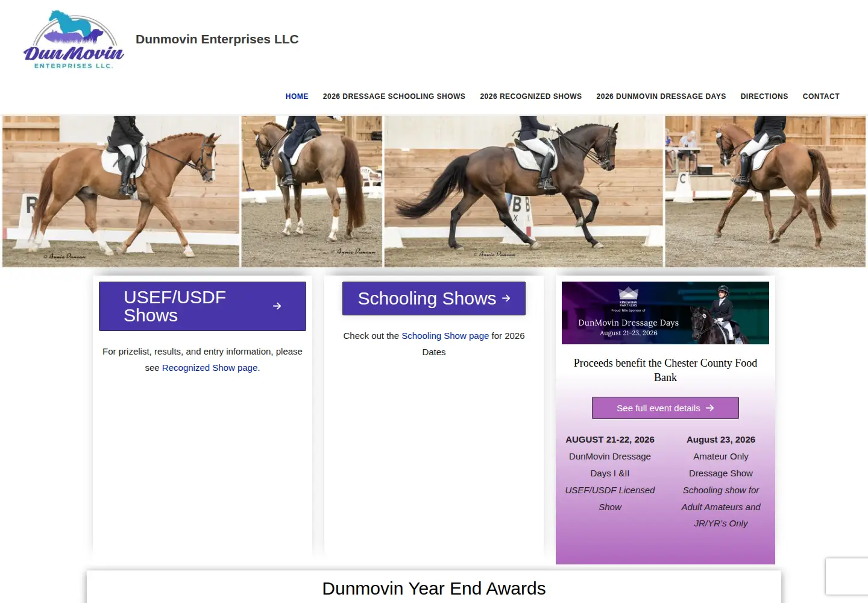The width and height of the screenshot is (868, 603).
Task: Click the Dunmovin Year End Awards heading
Action: [x=434, y=589]
